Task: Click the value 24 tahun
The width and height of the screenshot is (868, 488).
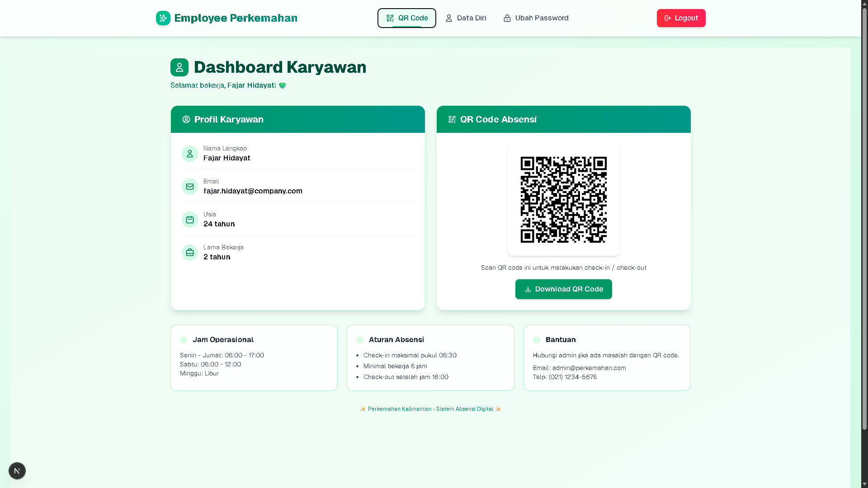Action: coord(219,224)
